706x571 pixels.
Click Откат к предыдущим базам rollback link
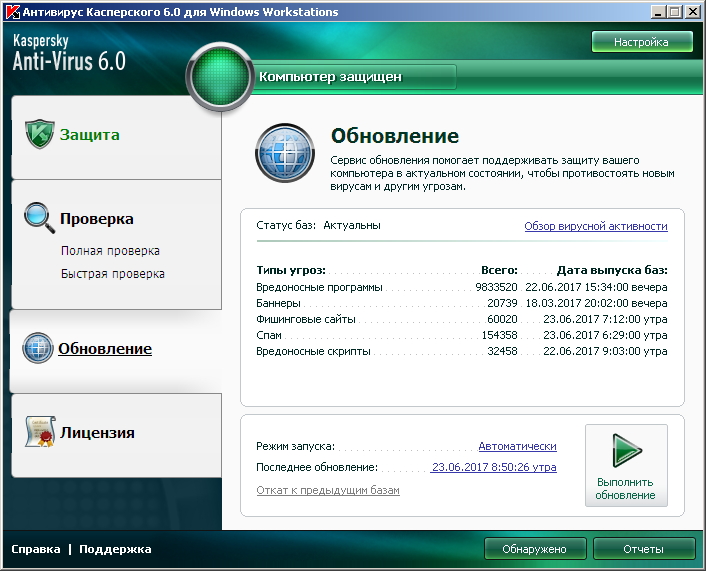328,490
